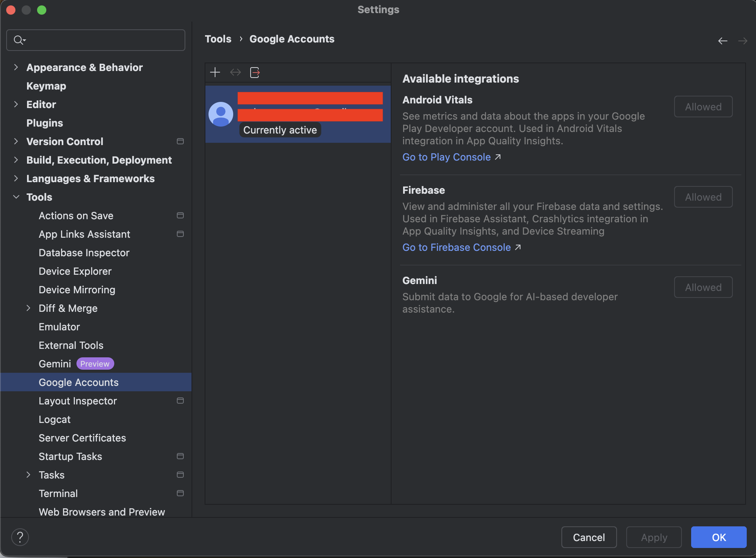This screenshot has height=558, width=756.
Task: Open Go to Firebase Console link
Action: tap(457, 247)
